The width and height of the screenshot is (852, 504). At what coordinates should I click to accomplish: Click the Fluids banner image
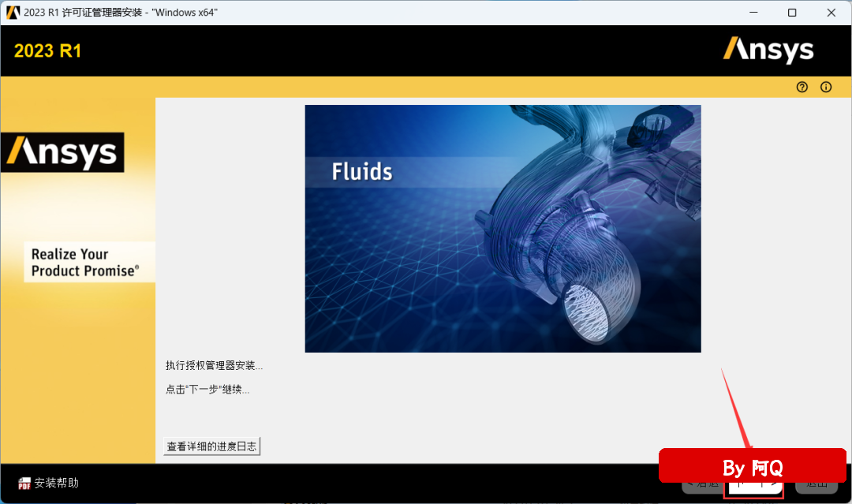coord(503,228)
